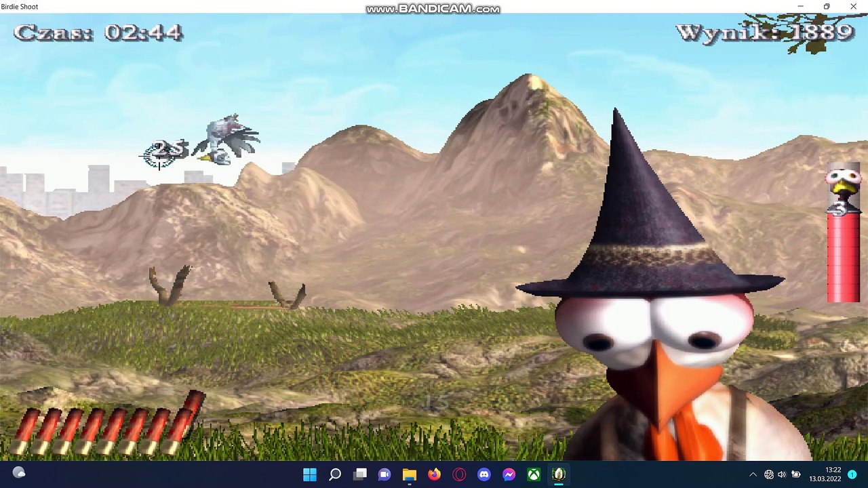Launch Teams Chat from the taskbar
This screenshot has height=488, width=868.
384,474
